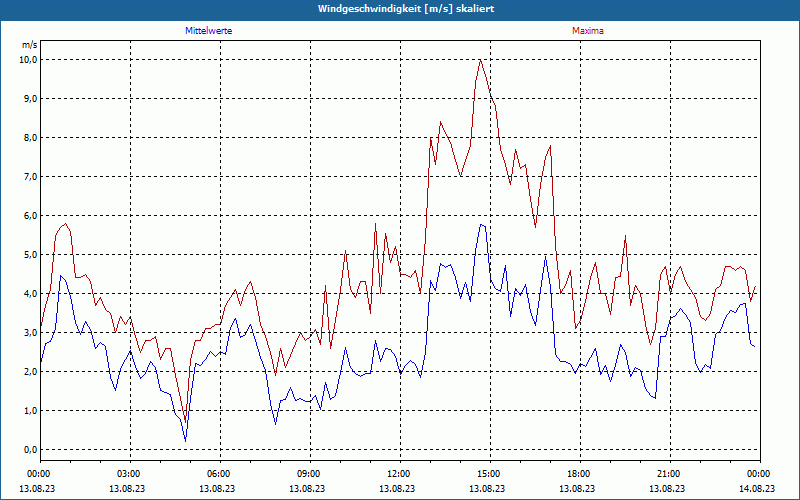Click the '00:00' time label above 13.08.23
800x500 pixels.
(38, 474)
